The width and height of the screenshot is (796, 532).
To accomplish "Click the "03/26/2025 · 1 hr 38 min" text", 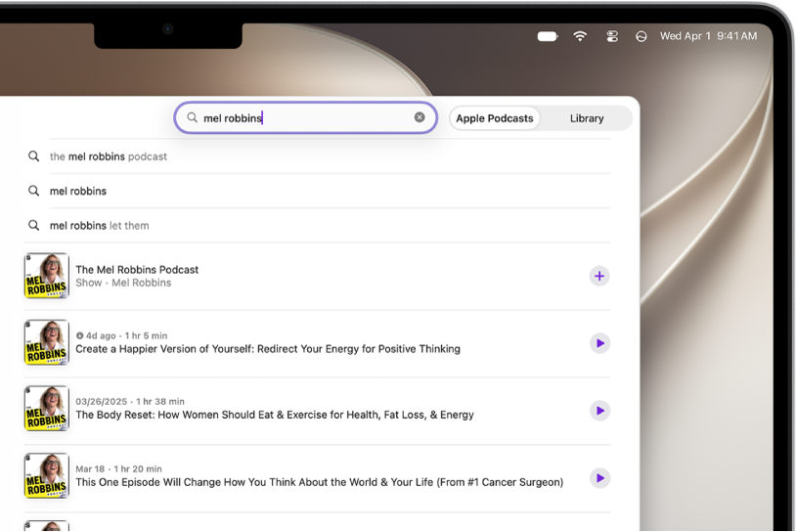I will click(x=130, y=402).
